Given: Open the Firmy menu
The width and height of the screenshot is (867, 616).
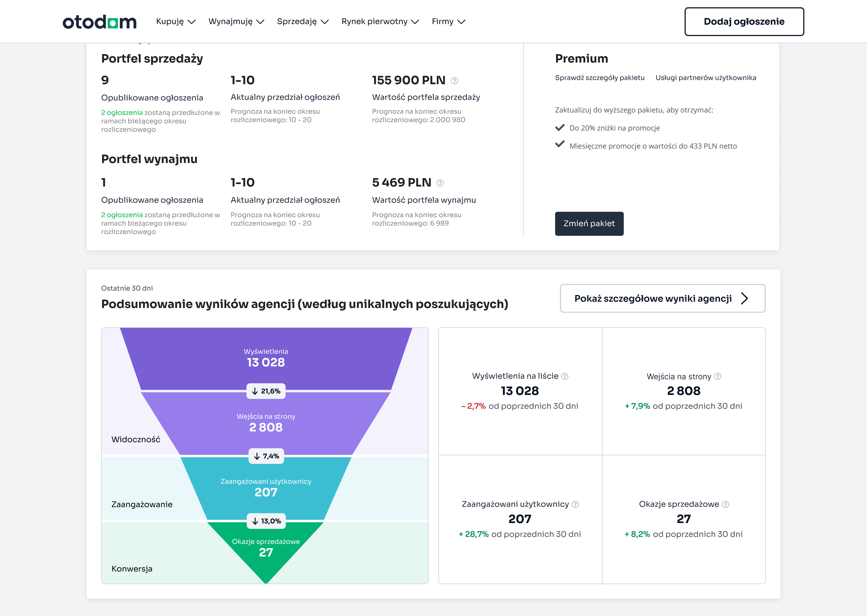Looking at the screenshot, I should [448, 22].
